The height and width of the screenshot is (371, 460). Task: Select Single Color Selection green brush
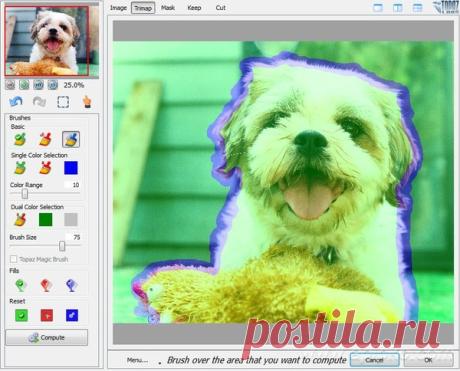pos(20,168)
